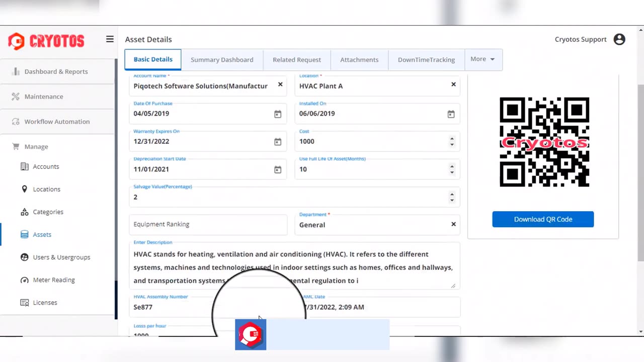Click the Installed On date field

click(x=377, y=113)
